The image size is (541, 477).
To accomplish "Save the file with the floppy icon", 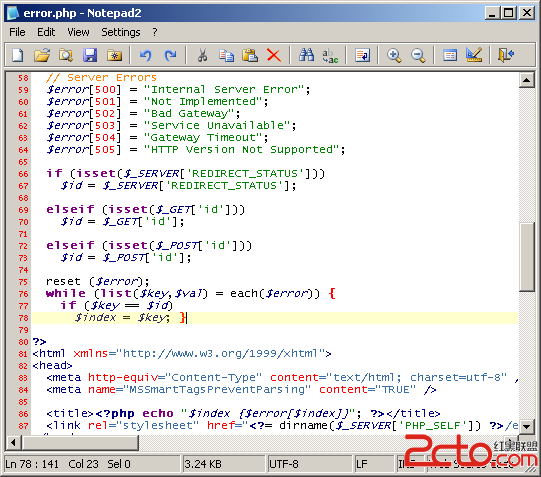I will (x=90, y=55).
